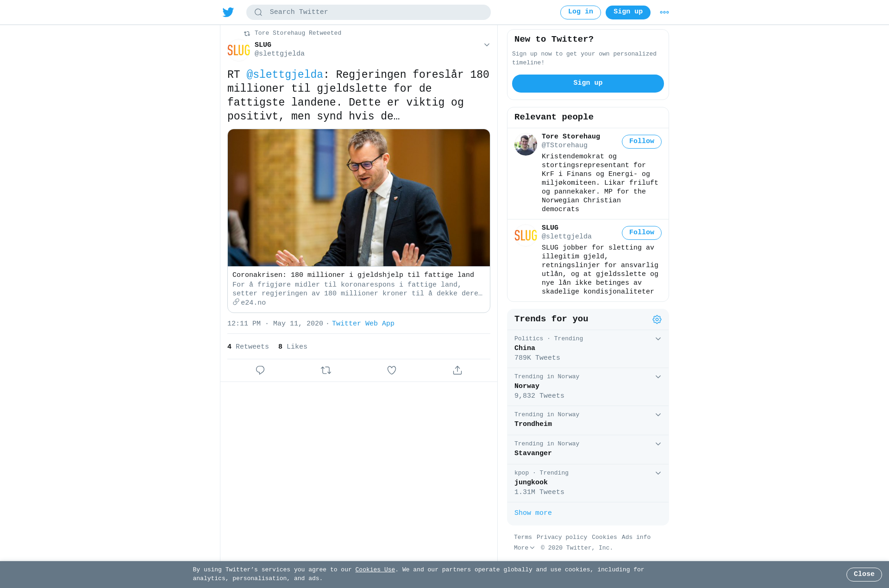Click the Twitter bird home logo

[x=228, y=12]
